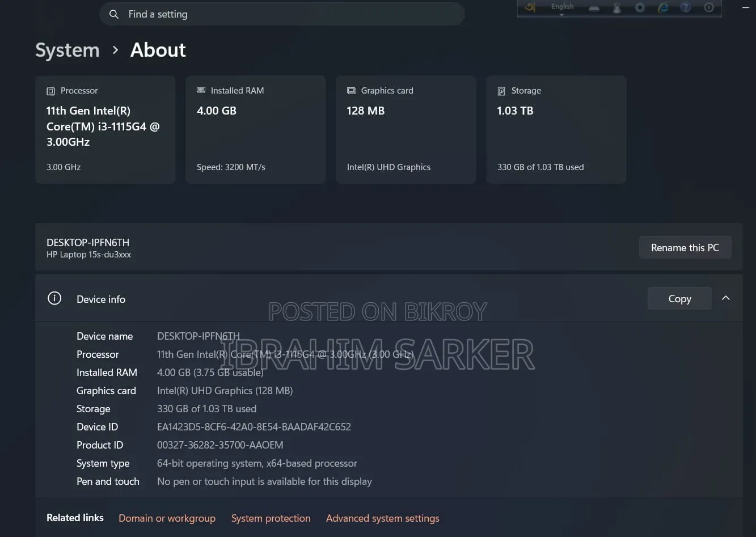Collapse the Device info section chevron

726,298
